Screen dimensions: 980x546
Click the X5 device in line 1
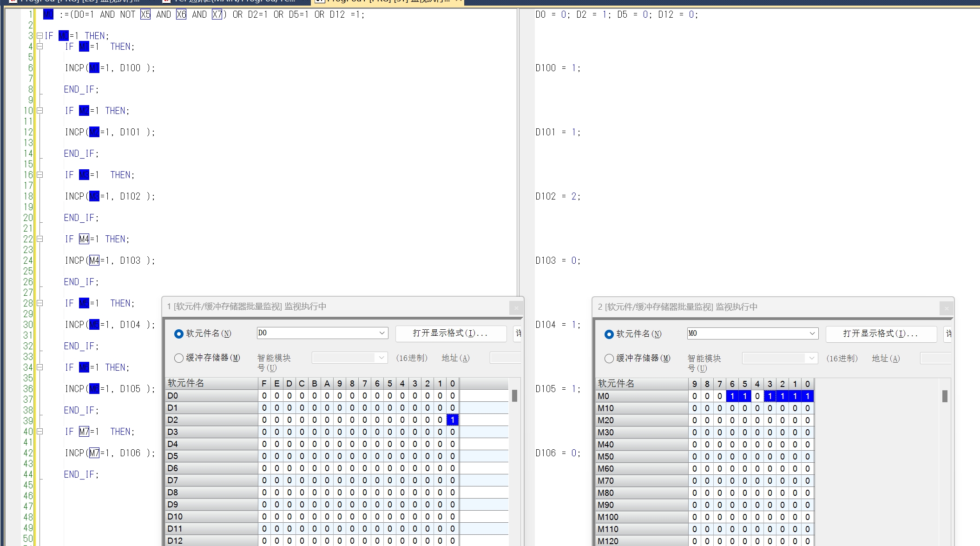tap(145, 14)
